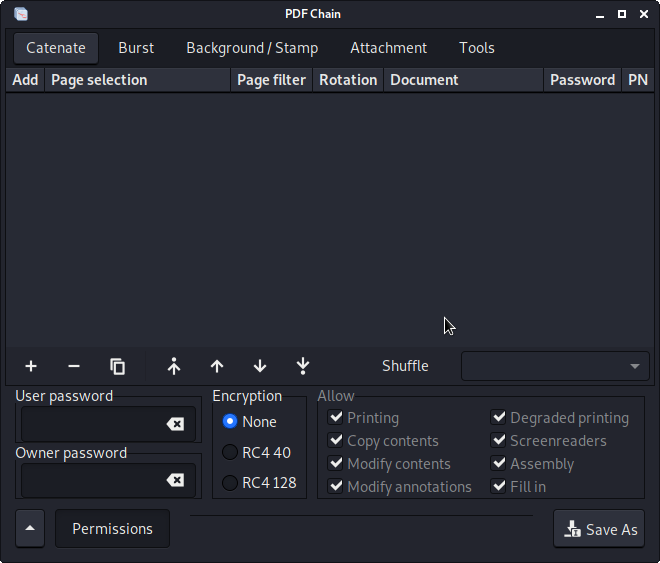Toggle Fill in permission checkbox
The width and height of the screenshot is (660, 563).
point(499,486)
